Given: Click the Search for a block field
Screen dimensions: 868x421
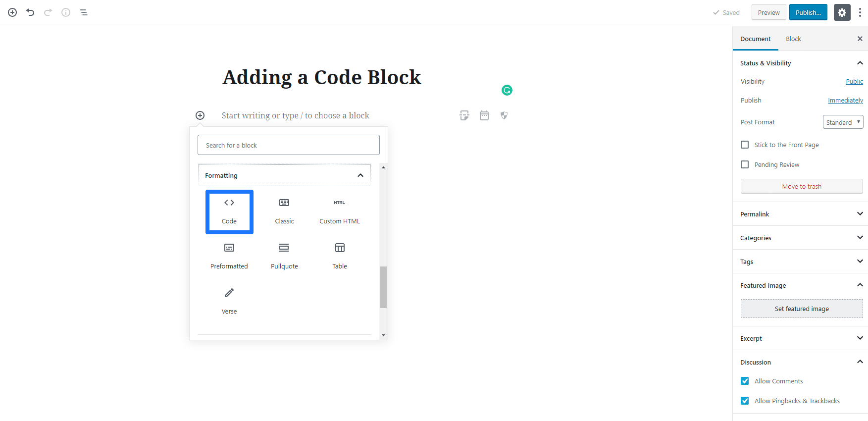Looking at the screenshot, I should (289, 145).
